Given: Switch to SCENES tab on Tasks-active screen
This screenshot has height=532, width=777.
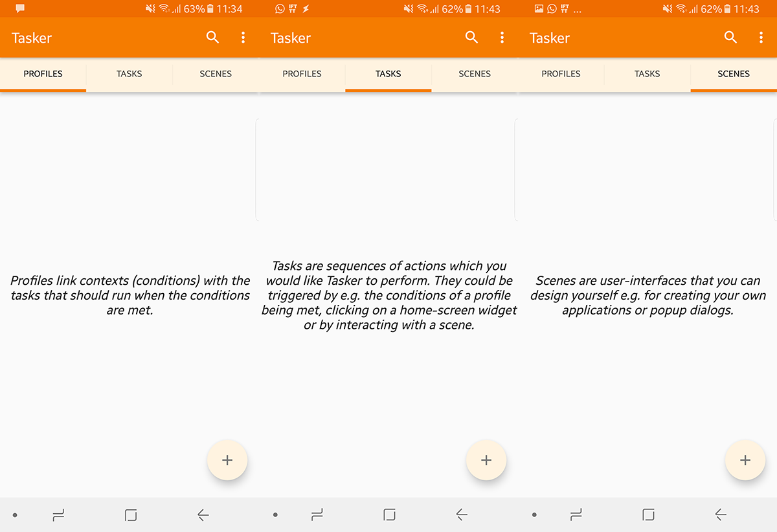Looking at the screenshot, I should pyautogui.click(x=475, y=74).
